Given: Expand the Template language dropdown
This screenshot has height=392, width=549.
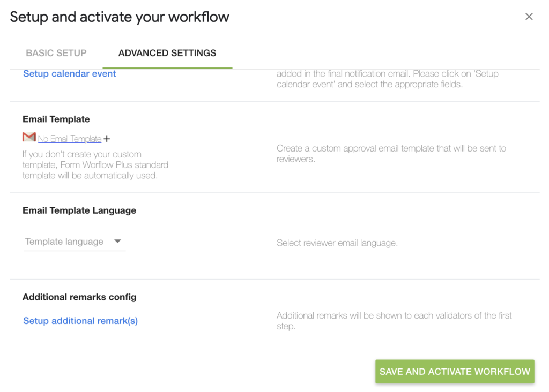Looking at the screenshot, I should pos(74,242).
